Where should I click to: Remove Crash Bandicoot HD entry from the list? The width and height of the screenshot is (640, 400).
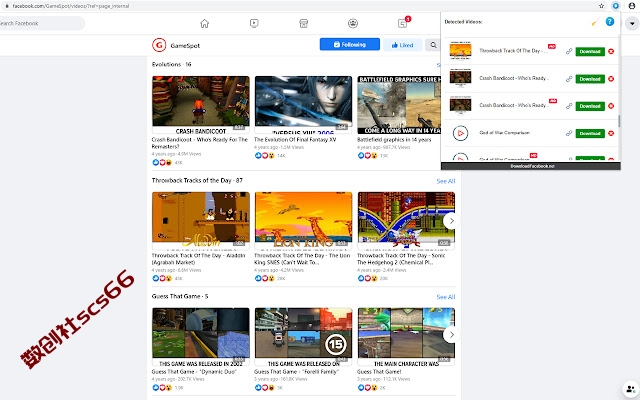611,106
